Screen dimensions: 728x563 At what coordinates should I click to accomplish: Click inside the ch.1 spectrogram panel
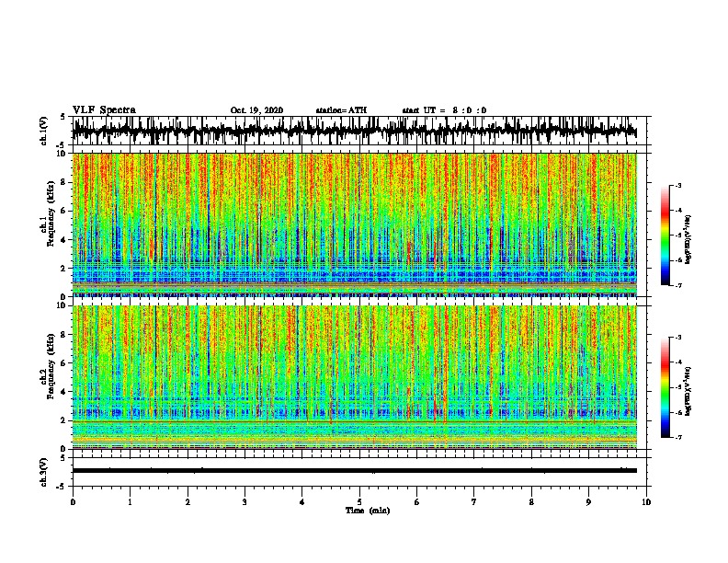(354, 224)
